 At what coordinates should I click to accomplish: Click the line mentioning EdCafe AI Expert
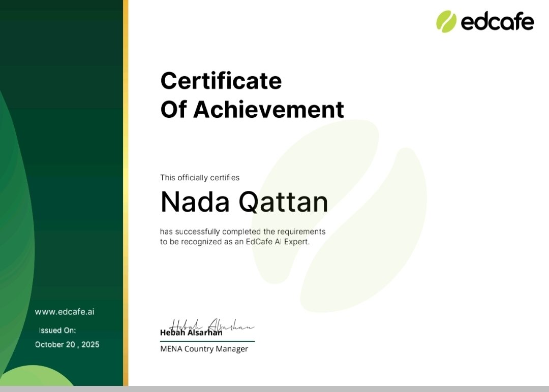point(234,242)
